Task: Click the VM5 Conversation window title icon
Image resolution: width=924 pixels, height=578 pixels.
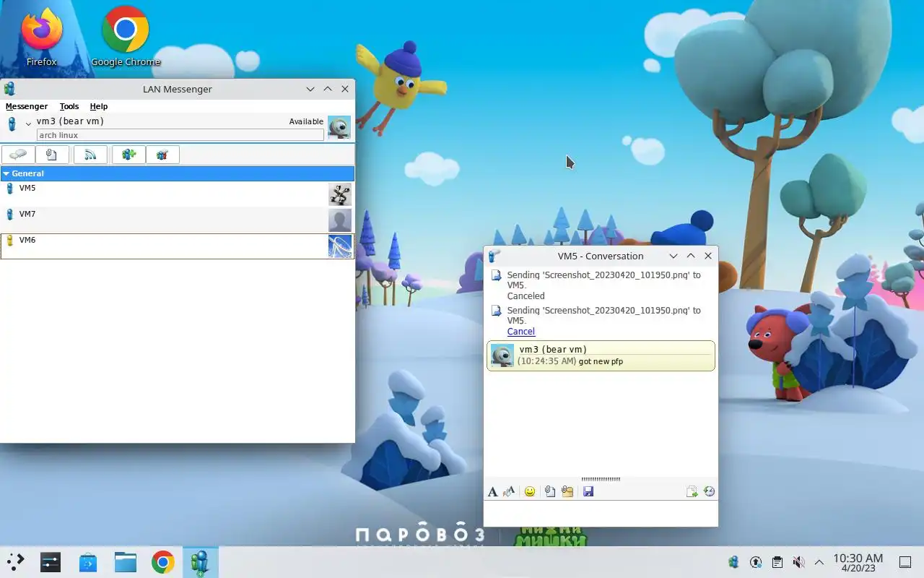Action: coord(494,256)
